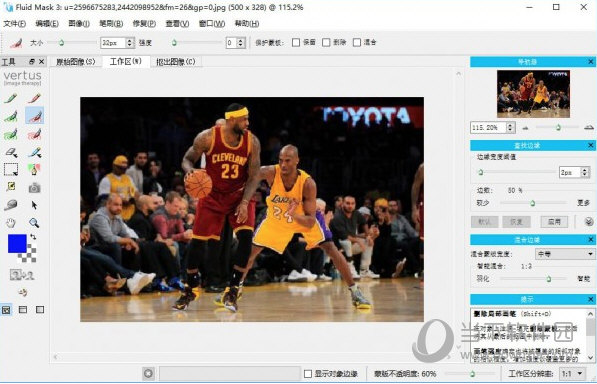Click the 应用 apply button

(x=554, y=221)
